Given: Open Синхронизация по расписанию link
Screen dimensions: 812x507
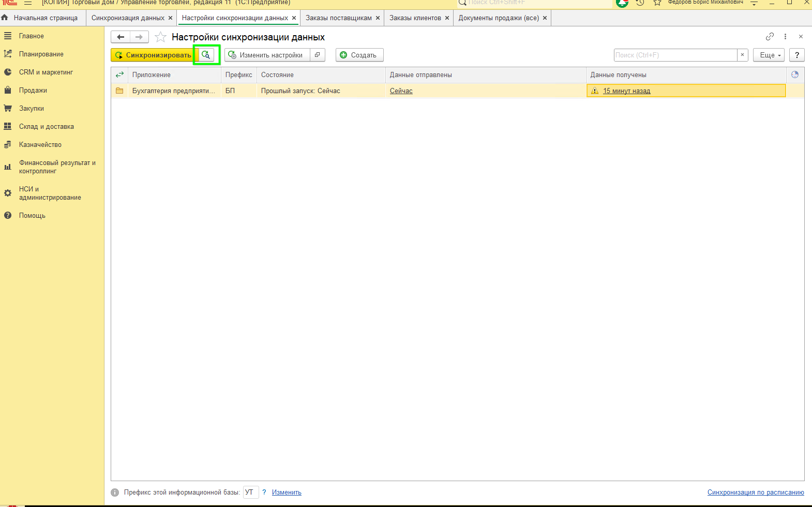Looking at the screenshot, I should 755,493.
